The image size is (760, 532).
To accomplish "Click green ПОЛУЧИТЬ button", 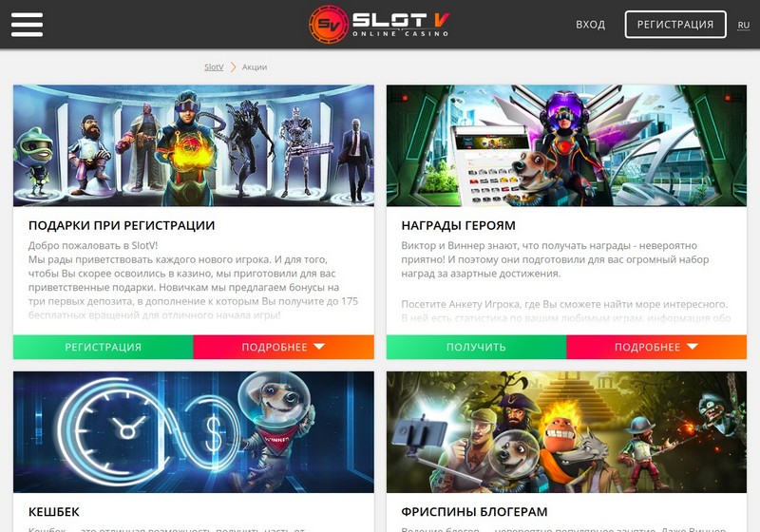I will click(x=476, y=347).
